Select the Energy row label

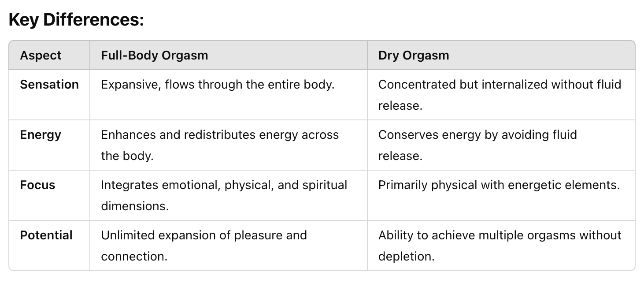pyautogui.click(x=41, y=134)
